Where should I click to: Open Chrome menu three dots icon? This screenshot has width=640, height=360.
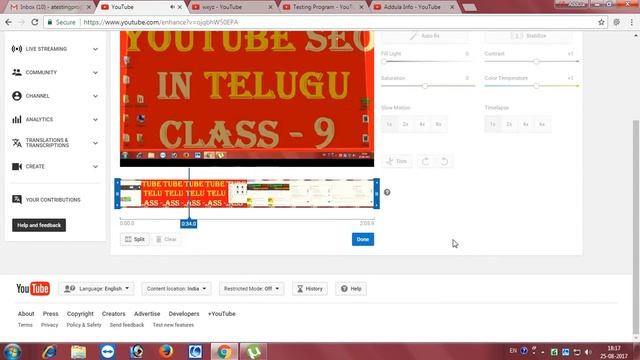(631, 22)
